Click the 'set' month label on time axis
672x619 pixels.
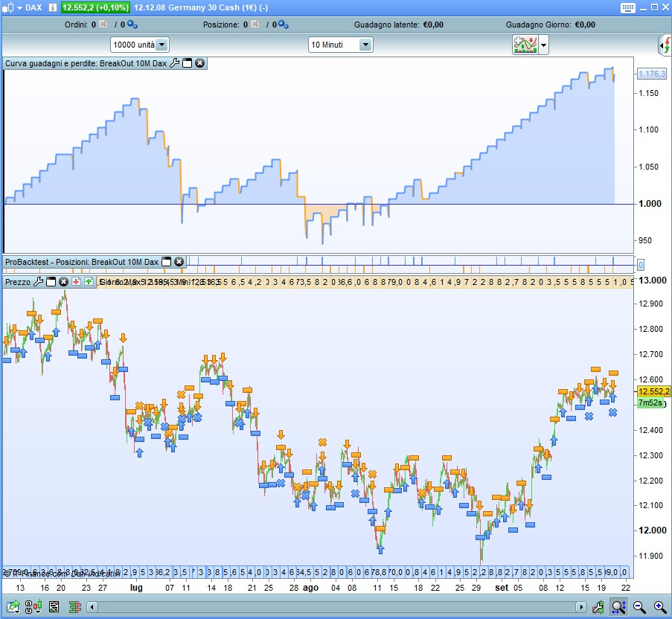[502, 587]
